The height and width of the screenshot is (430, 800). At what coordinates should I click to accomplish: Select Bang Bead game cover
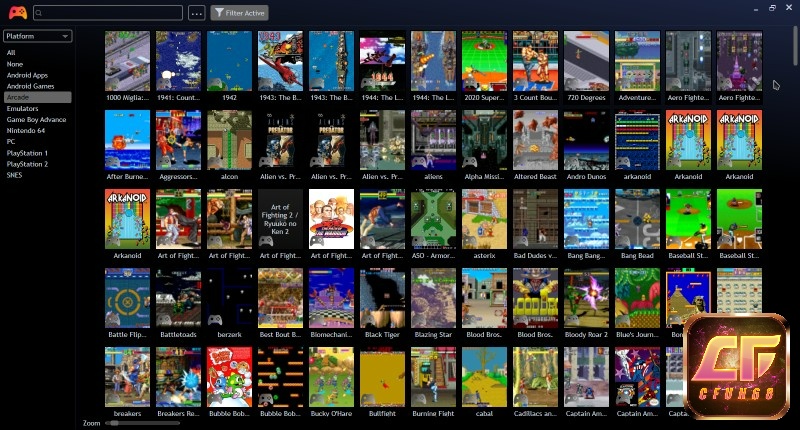pos(637,219)
